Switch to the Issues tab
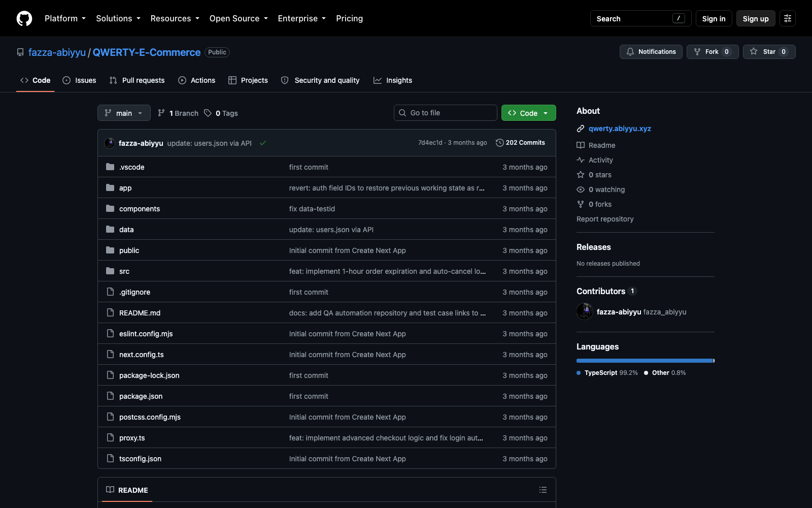This screenshot has width=812, height=508. point(79,80)
